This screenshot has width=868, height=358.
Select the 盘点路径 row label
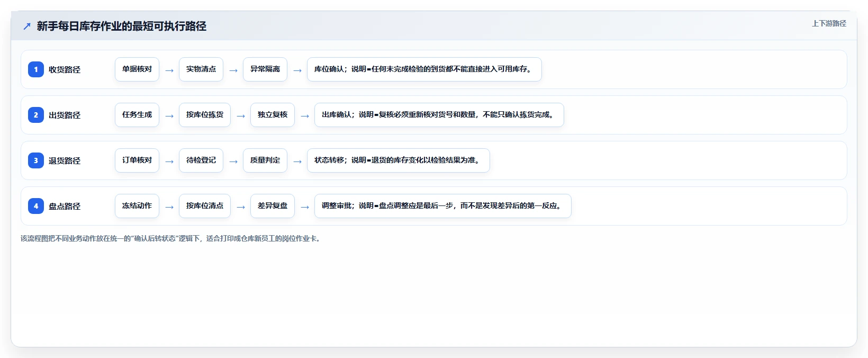pos(65,207)
